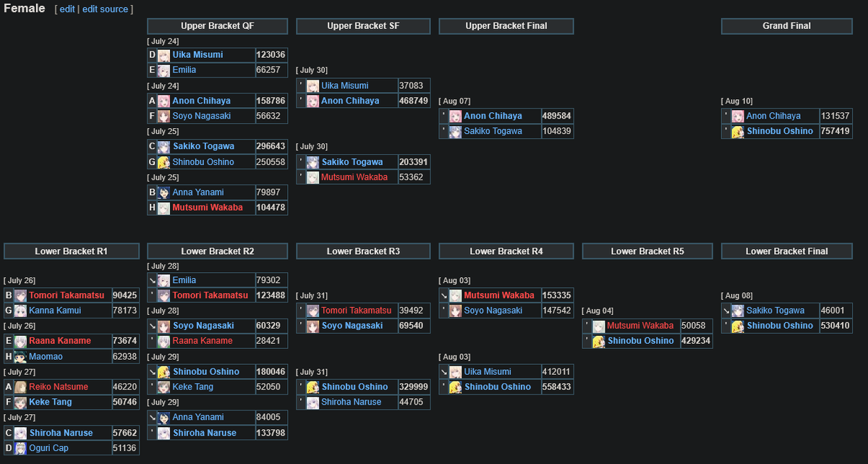Viewport: 868px width, 464px height.
Task: Click Raana Kaname's avatar in Lower Bracket R1
Action: coord(21,341)
